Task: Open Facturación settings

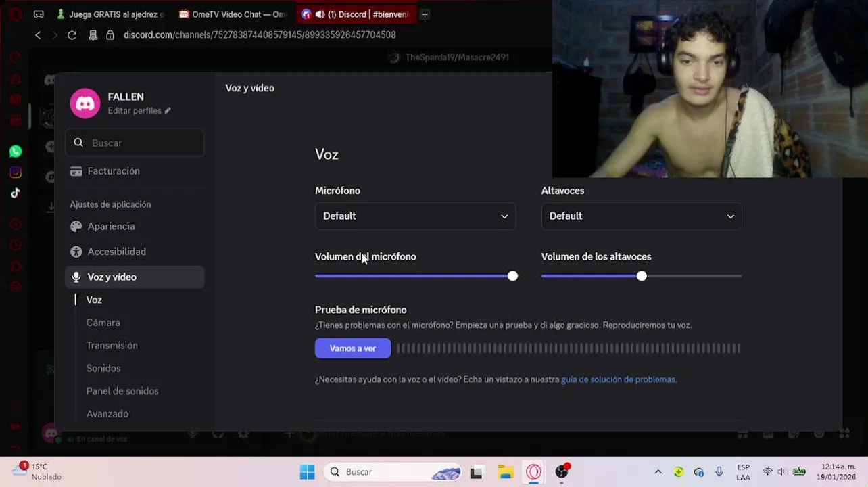Action: tap(135, 171)
